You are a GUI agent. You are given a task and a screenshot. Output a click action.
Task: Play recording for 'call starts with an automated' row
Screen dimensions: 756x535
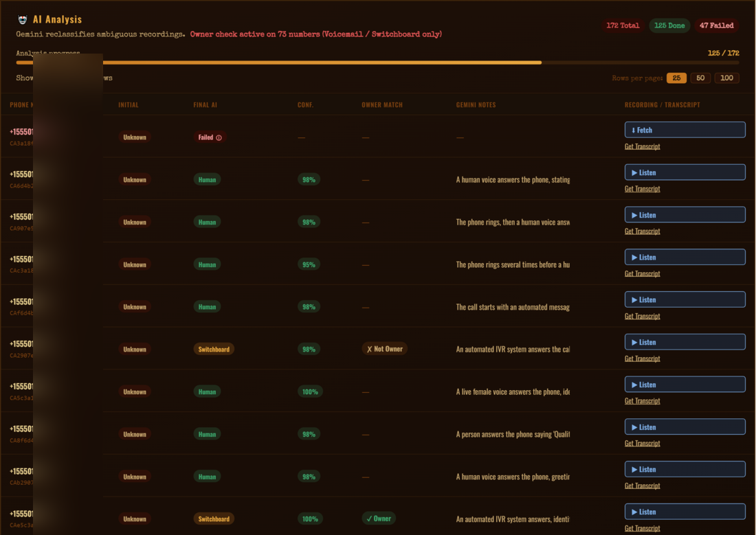coord(685,299)
